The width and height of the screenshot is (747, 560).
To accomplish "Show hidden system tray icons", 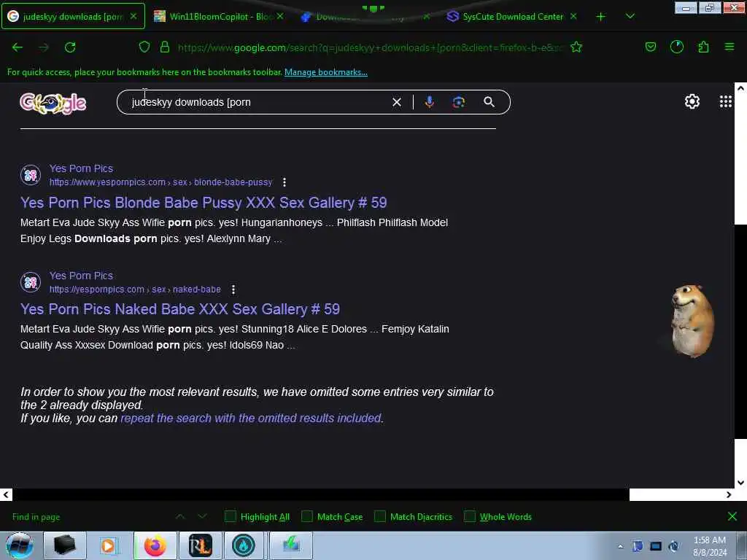I will pyautogui.click(x=620, y=546).
